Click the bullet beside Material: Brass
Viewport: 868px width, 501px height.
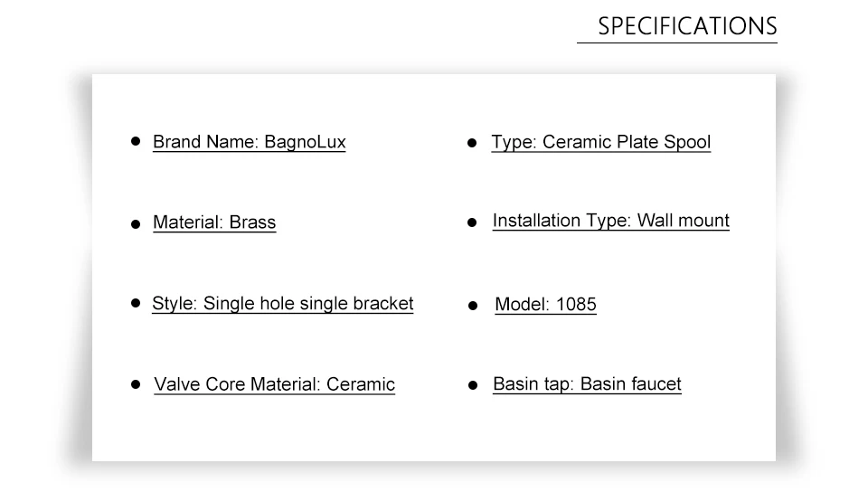(136, 224)
